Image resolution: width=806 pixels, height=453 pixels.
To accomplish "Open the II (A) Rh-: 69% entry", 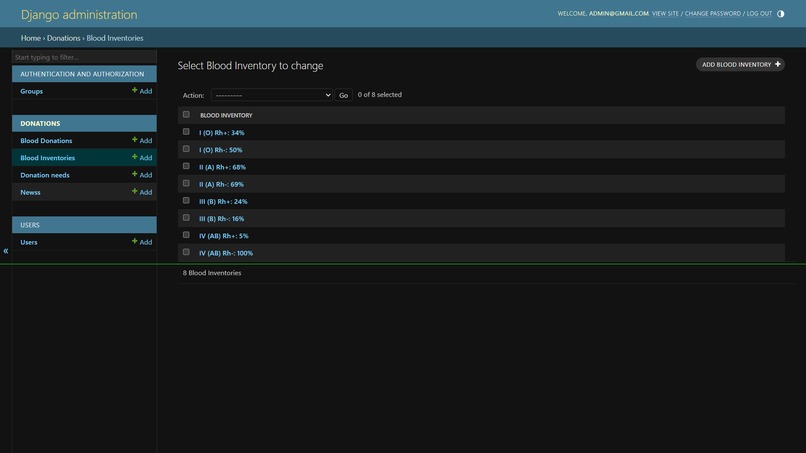I will (x=222, y=184).
